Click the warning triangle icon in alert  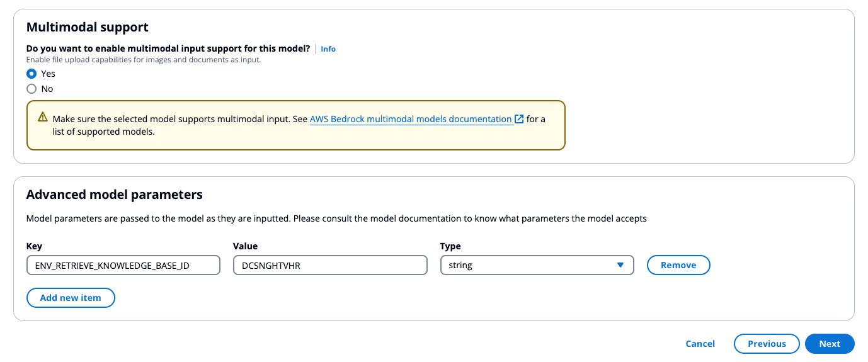(42, 117)
